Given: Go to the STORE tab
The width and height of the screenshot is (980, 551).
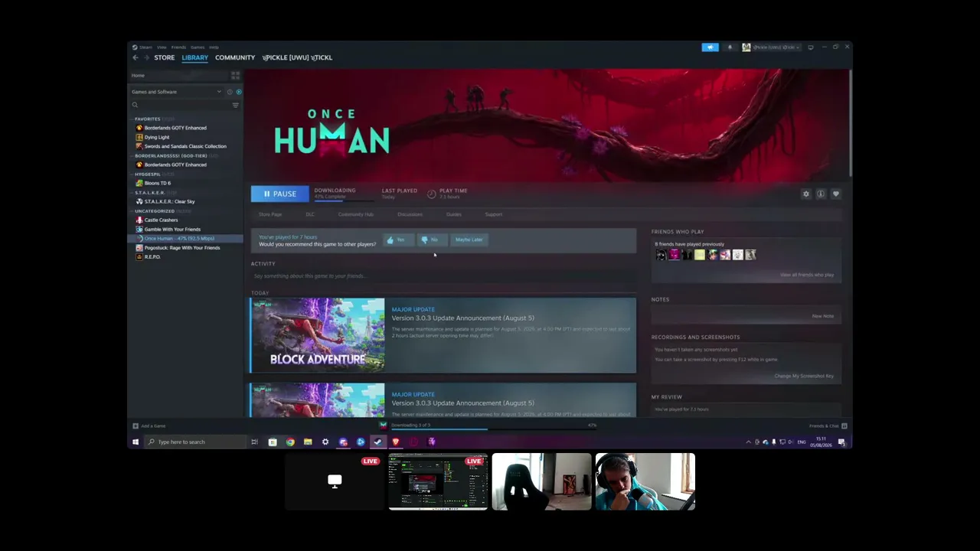Looking at the screenshot, I should coord(165,57).
